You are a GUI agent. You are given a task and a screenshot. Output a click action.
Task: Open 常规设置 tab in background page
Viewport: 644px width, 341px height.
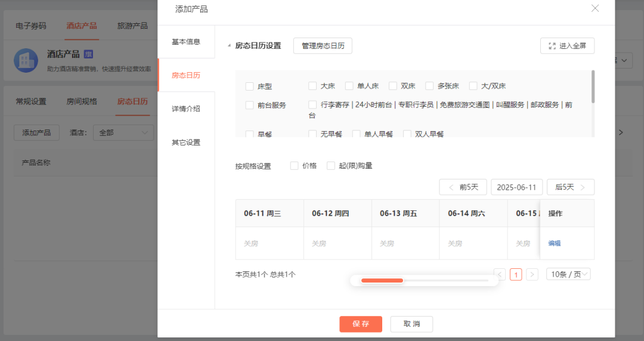31,101
